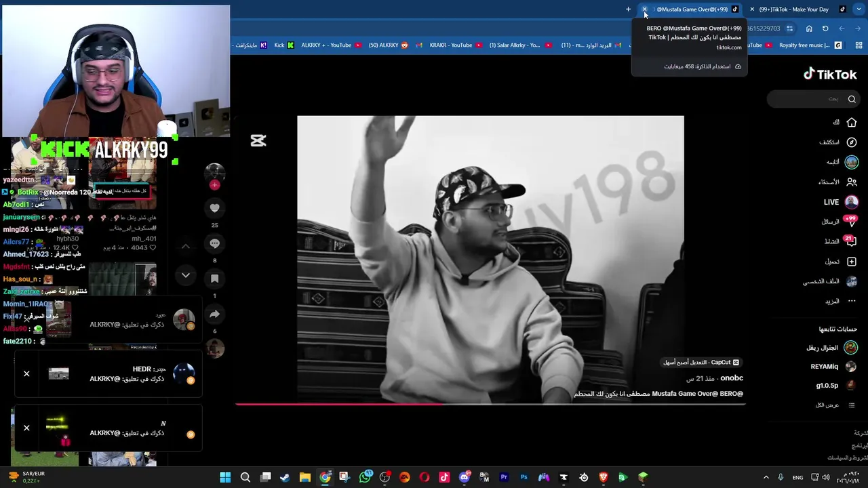Open a new browser tab with plus

628,9
